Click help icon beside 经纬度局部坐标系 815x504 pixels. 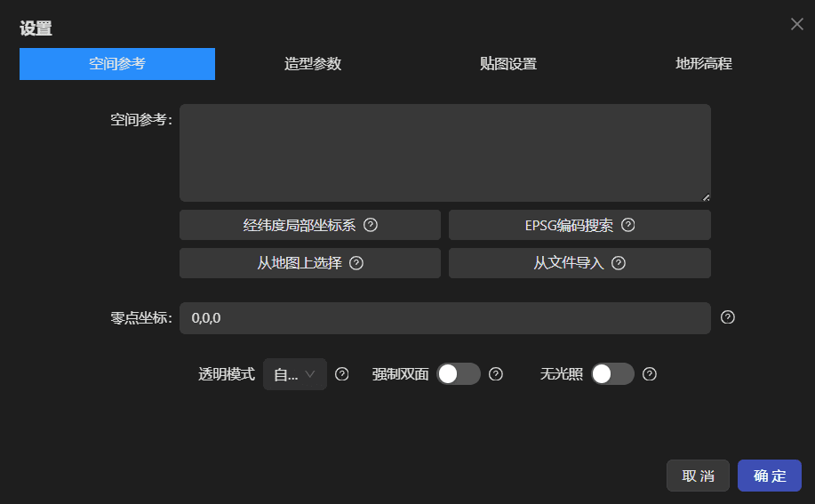[x=371, y=225]
